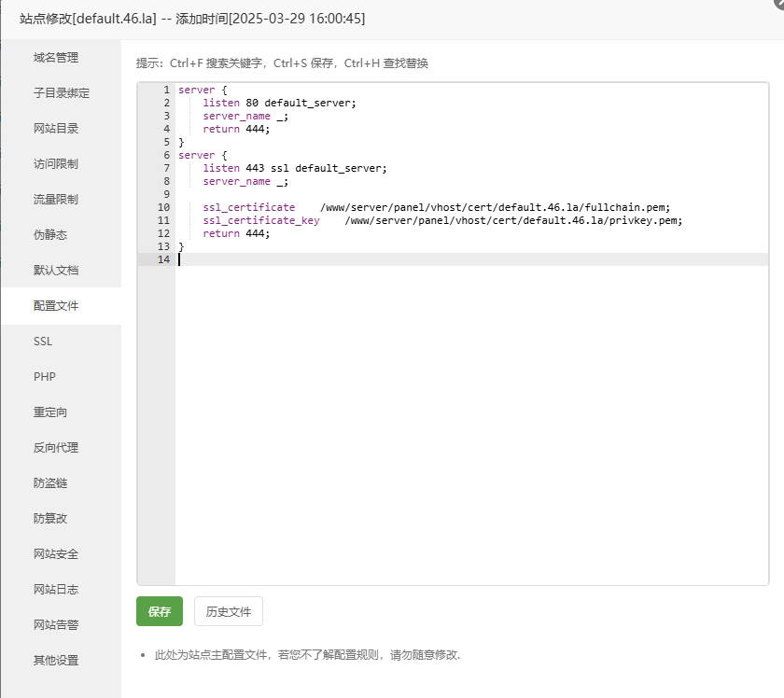The width and height of the screenshot is (784, 698).
Task: Open 防盗链 settings
Action: coord(50,483)
